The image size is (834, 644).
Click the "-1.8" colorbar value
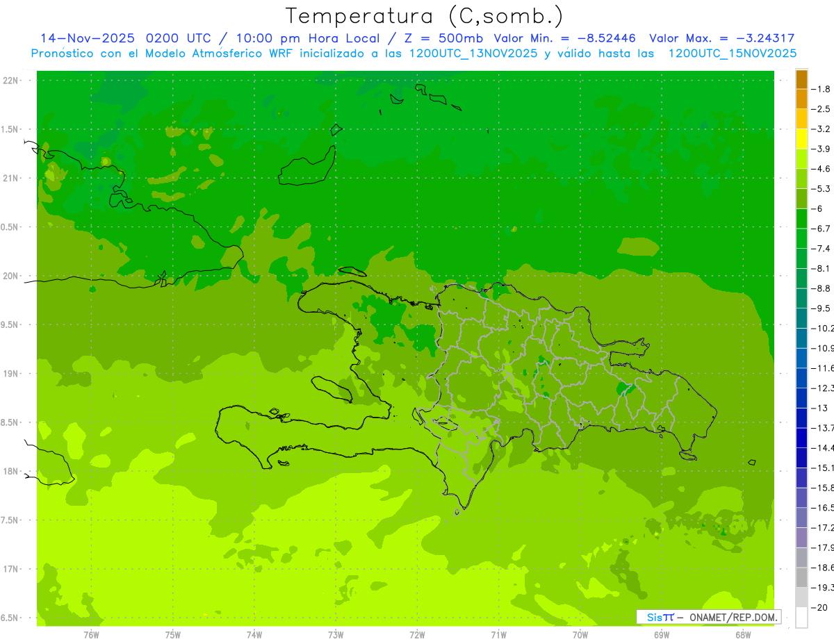click(x=821, y=89)
